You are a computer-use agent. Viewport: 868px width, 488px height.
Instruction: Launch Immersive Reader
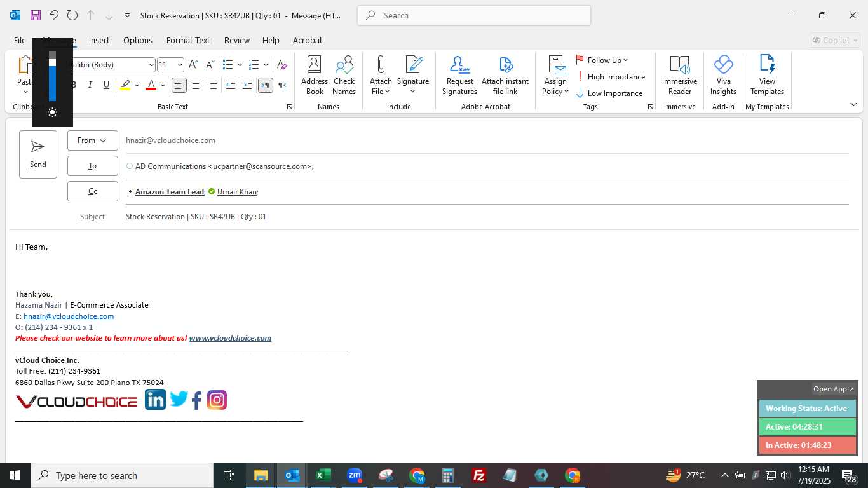679,75
